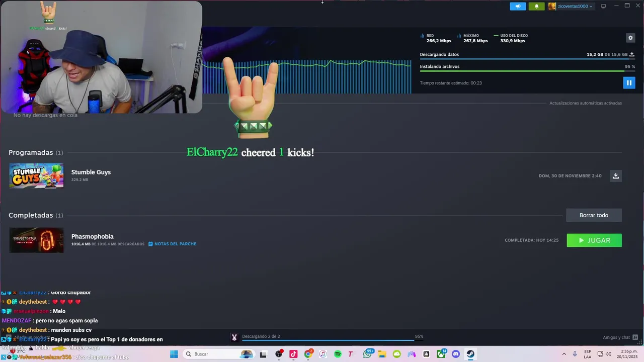The height and width of the screenshot is (362, 644).
Task: Open Phasmophobia Notas del parche link
Action: 172,244
